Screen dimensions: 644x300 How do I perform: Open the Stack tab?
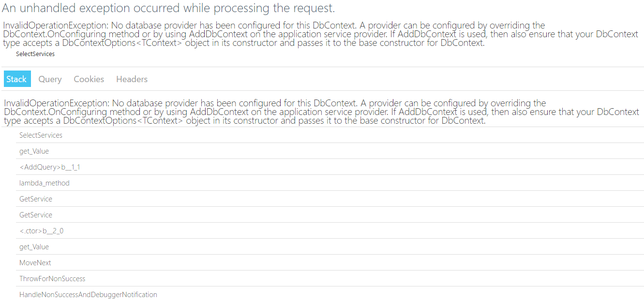[x=17, y=79]
